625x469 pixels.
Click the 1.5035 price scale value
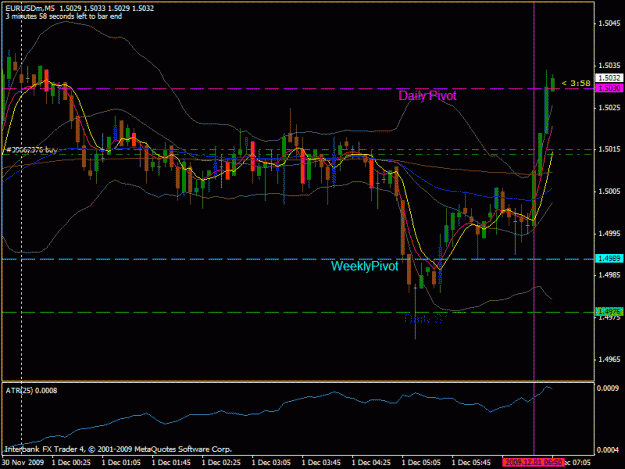[609, 65]
